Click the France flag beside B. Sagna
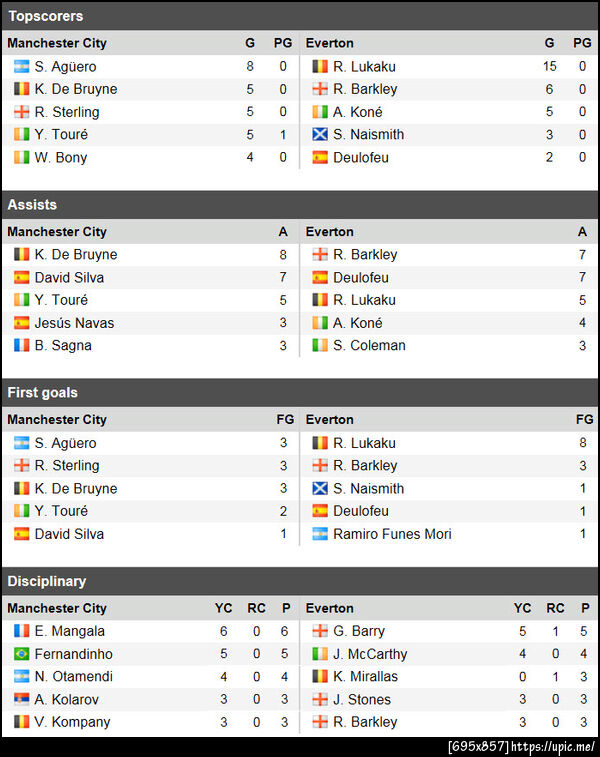Screen dimensions: 600x757 click(x=21, y=345)
